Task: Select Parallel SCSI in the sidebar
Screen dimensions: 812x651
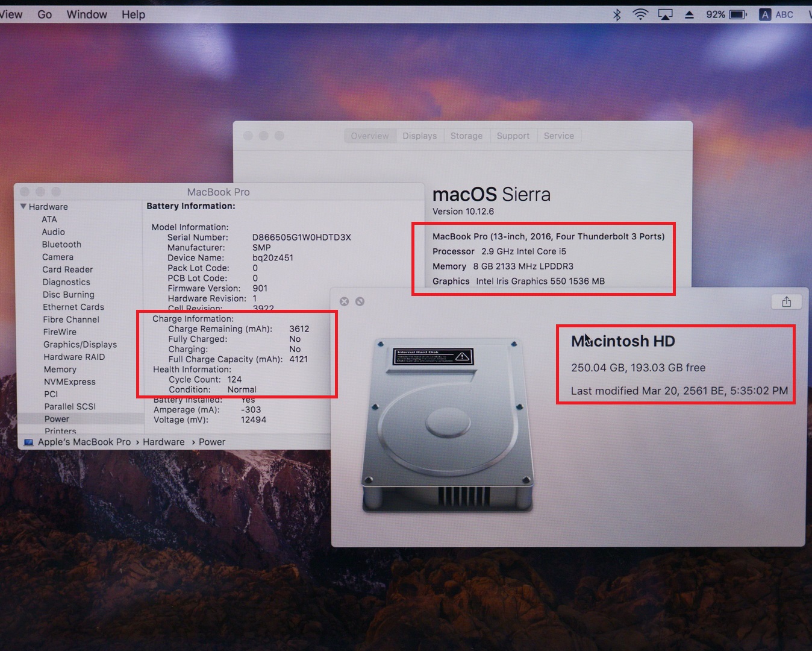Action: click(70, 407)
